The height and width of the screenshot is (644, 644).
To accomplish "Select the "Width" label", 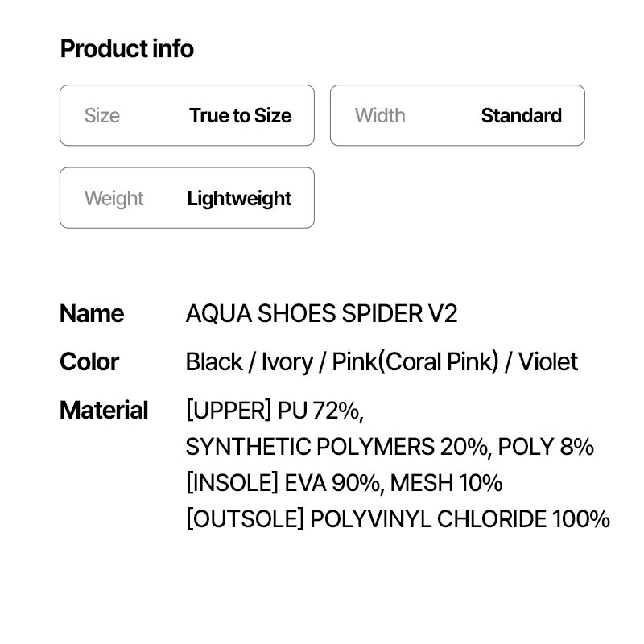I will tap(380, 116).
